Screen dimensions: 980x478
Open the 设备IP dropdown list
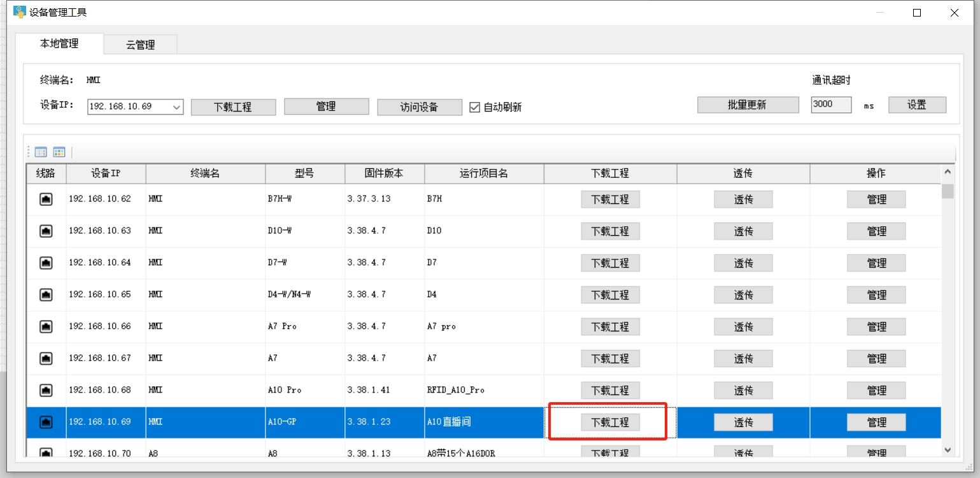[x=177, y=107]
